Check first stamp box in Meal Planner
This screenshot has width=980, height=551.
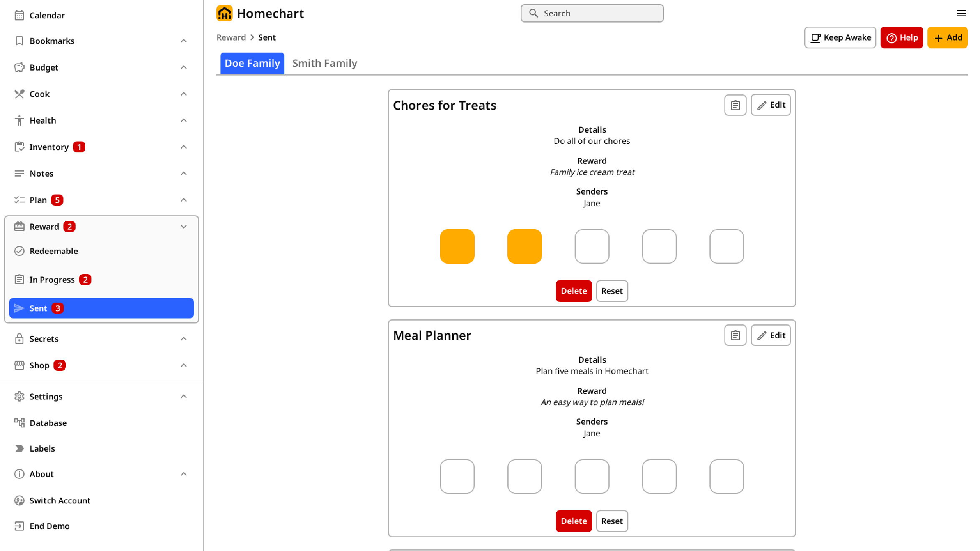(x=457, y=476)
